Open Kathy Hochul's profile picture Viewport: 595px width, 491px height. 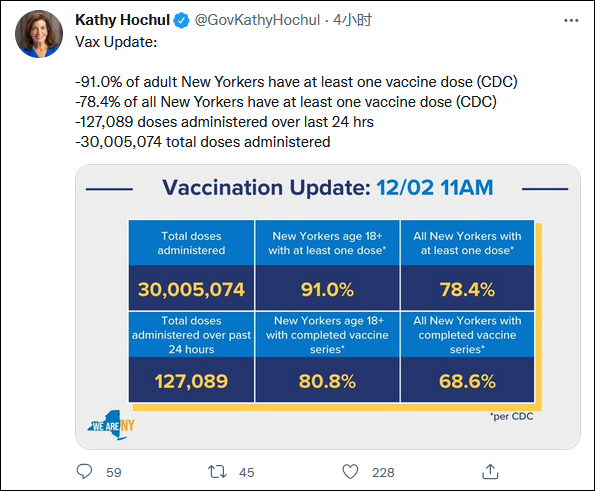pos(39,34)
